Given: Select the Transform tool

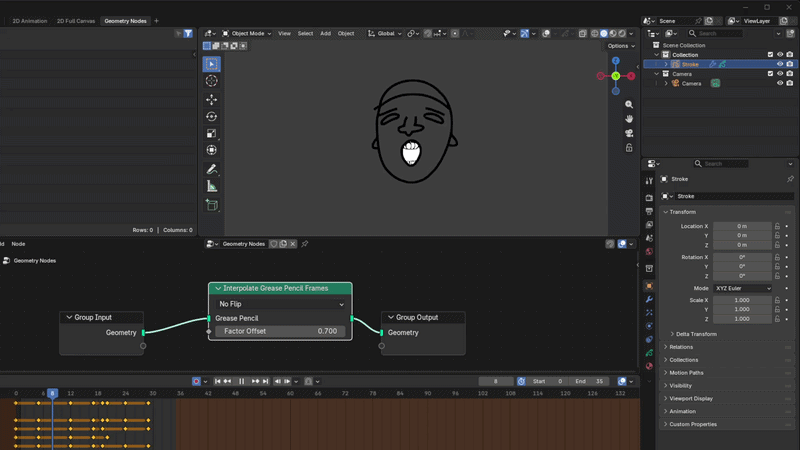Looking at the screenshot, I should pos(211,150).
